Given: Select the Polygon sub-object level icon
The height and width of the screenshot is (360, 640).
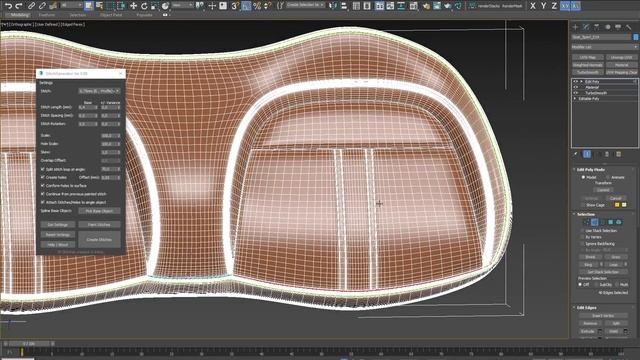Looking at the screenshot, I should [610, 222].
